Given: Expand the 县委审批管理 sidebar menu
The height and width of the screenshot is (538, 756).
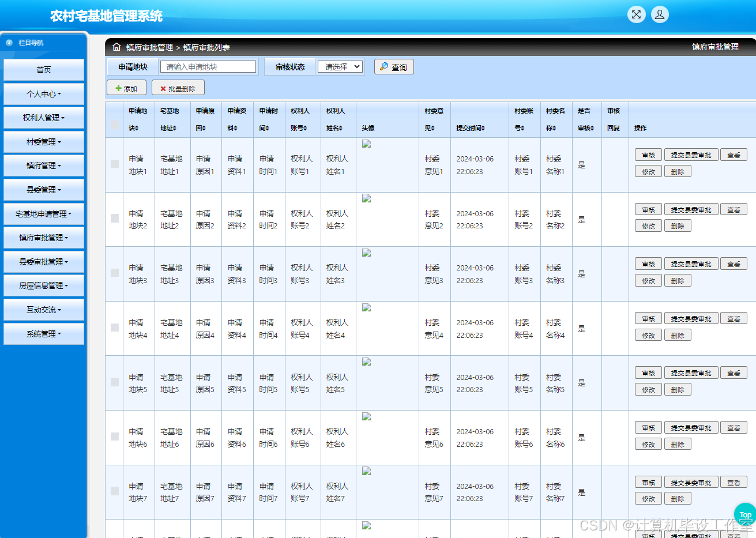Looking at the screenshot, I should (x=44, y=262).
